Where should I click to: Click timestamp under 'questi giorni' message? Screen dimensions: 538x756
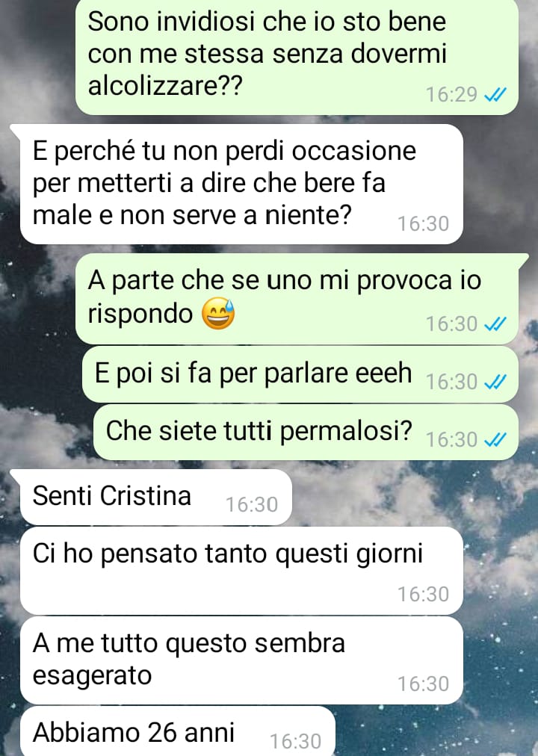(423, 595)
